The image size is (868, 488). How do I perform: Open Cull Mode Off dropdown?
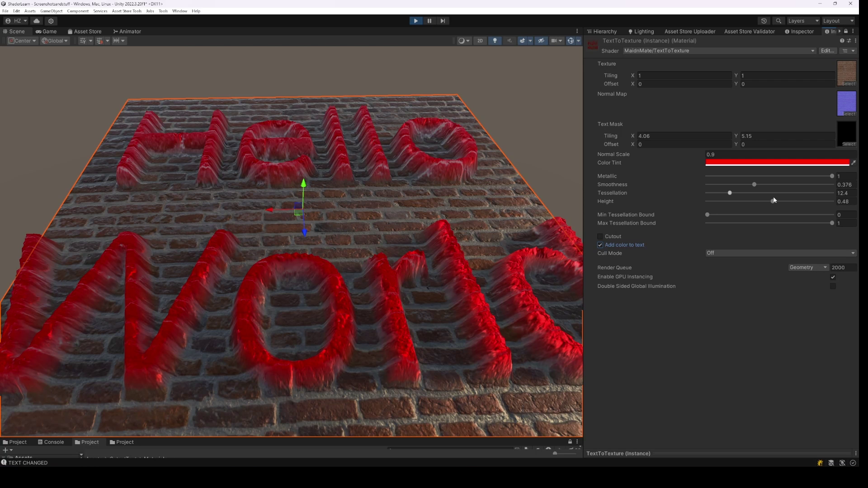pyautogui.click(x=781, y=253)
